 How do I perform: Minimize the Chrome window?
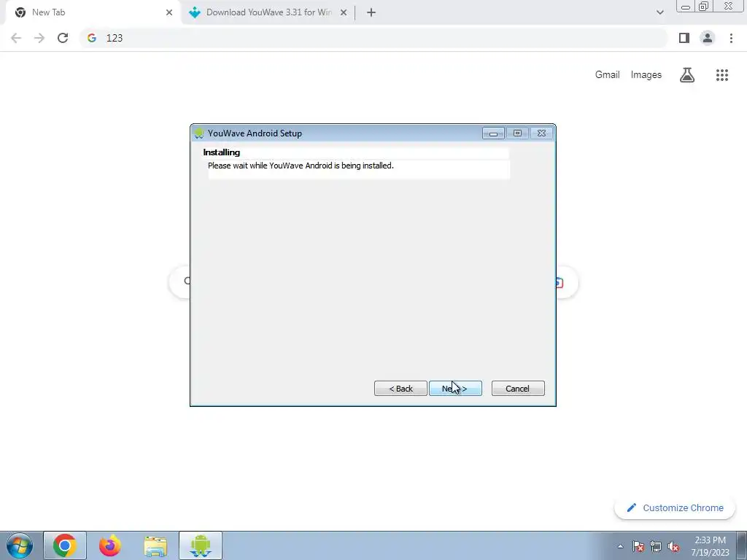(686, 7)
